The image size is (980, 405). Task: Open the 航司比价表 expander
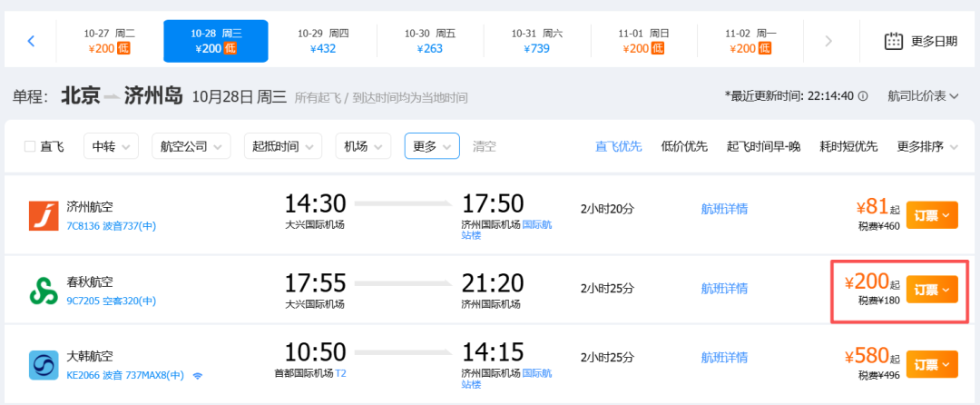click(923, 96)
